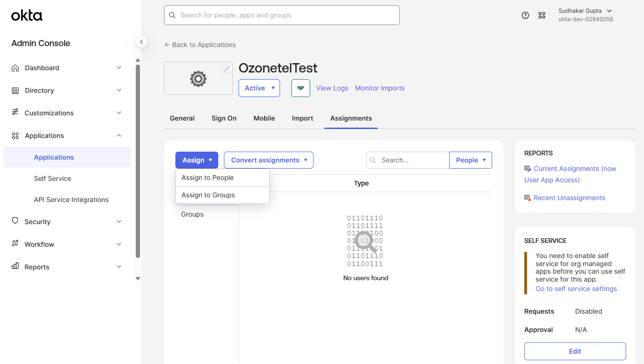The width and height of the screenshot is (644, 364).
Task: Go to self service settings
Action: click(x=576, y=289)
